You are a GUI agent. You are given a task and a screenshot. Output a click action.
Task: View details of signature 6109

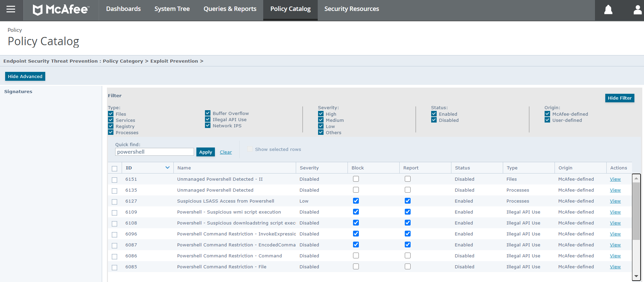point(615,212)
